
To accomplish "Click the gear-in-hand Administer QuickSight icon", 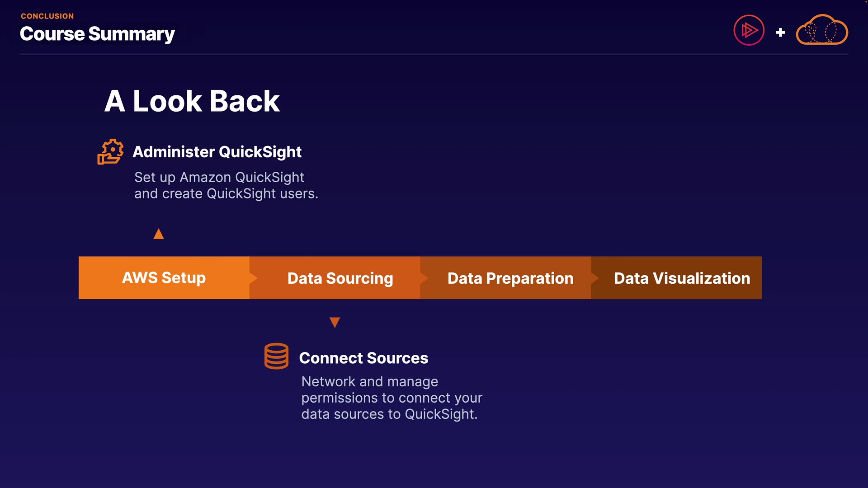I will pyautogui.click(x=110, y=152).
